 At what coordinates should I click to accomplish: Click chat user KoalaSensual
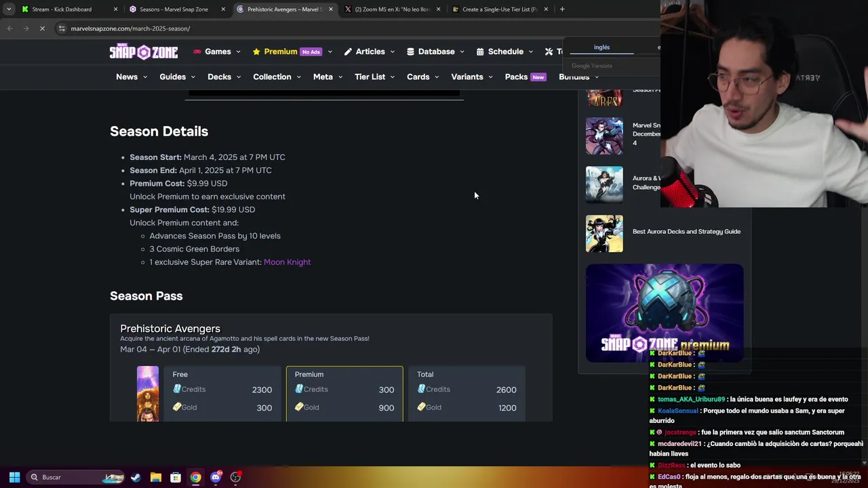pos(678,411)
